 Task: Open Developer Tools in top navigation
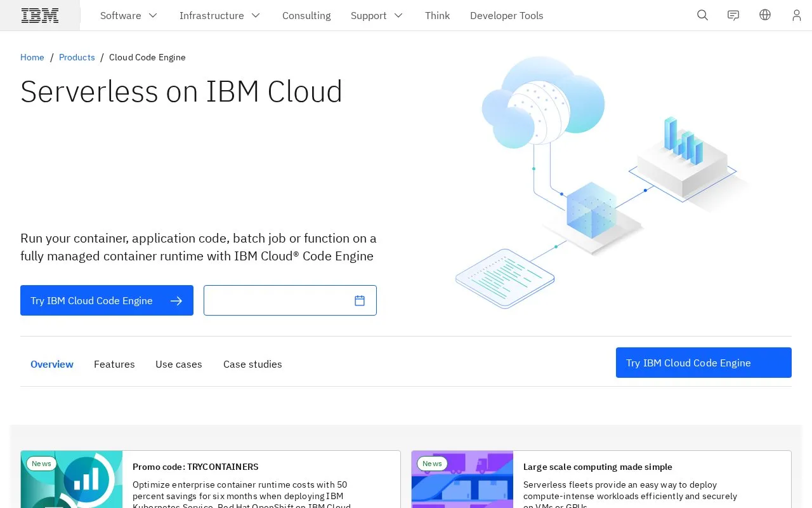[506, 15]
